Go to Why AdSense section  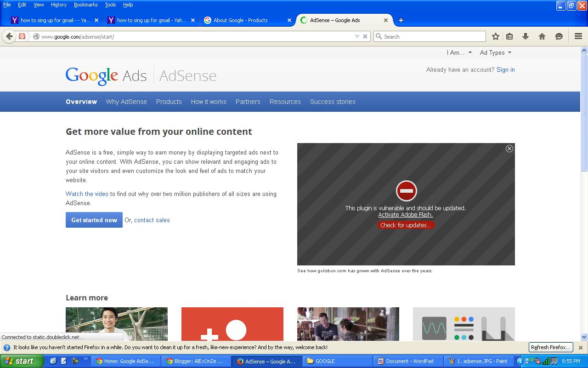pos(126,102)
